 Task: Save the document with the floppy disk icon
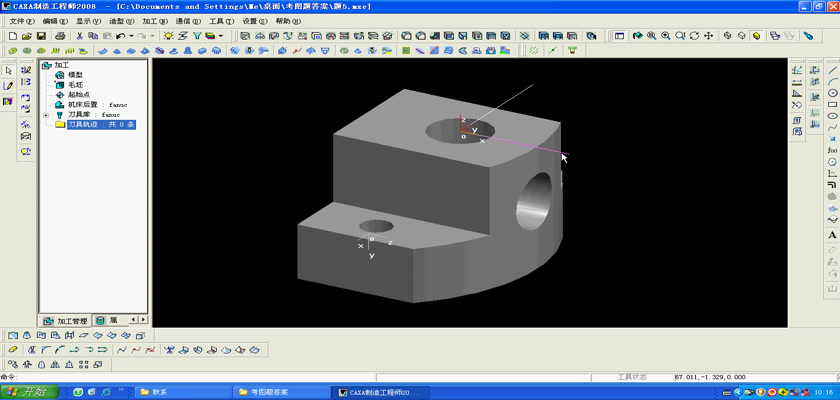click(x=41, y=36)
